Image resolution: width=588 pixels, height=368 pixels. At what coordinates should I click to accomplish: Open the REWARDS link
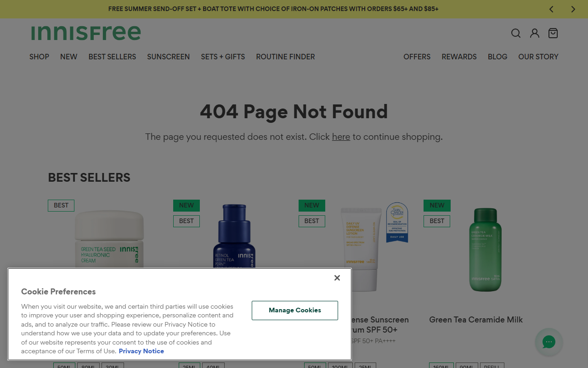click(x=459, y=57)
